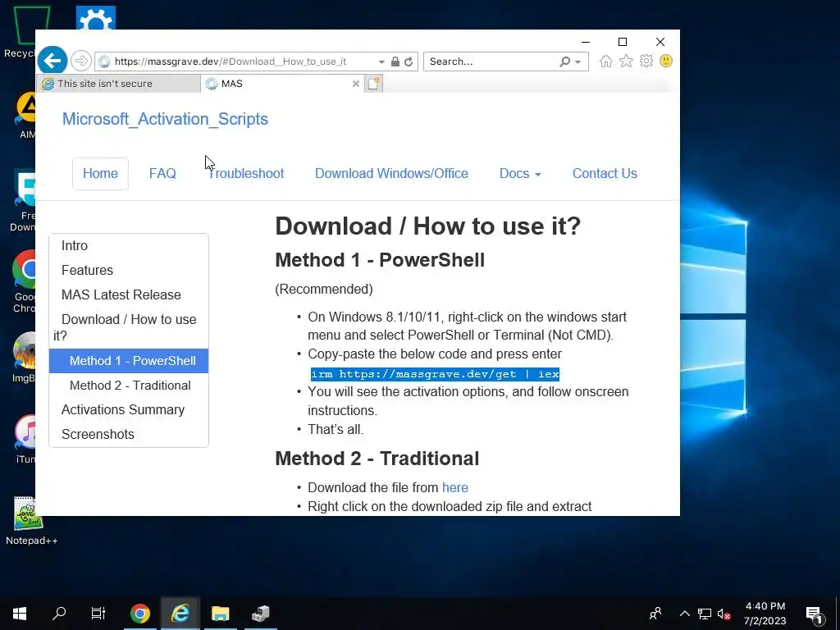
Task: Select MAS Latest Release in sidebar
Action: pos(129,294)
